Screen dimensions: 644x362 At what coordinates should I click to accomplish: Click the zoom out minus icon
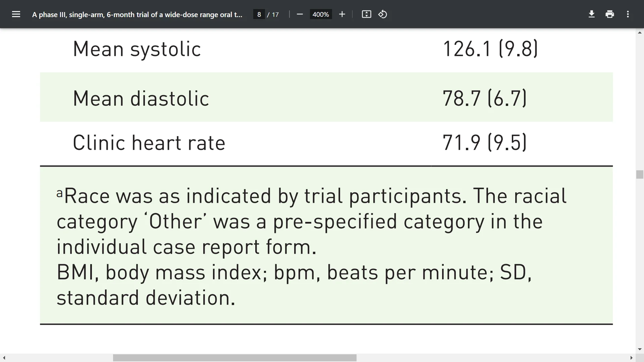[300, 14]
